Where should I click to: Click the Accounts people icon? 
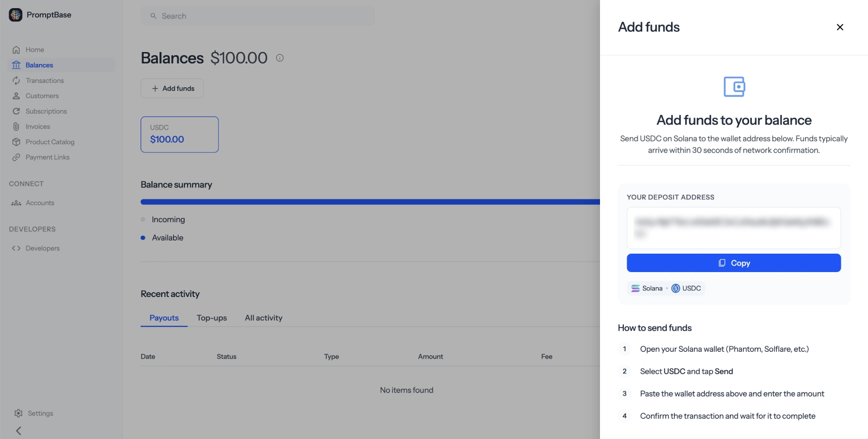[x=16, y=203]
